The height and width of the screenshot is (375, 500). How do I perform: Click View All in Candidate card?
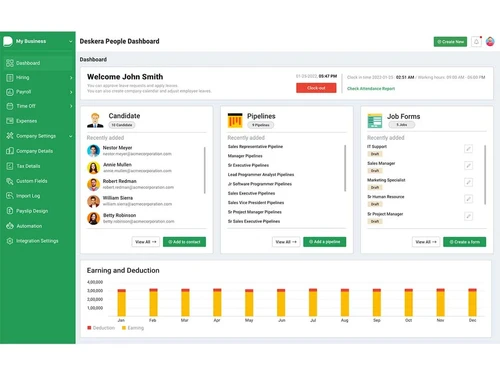[x=145, y=242]
